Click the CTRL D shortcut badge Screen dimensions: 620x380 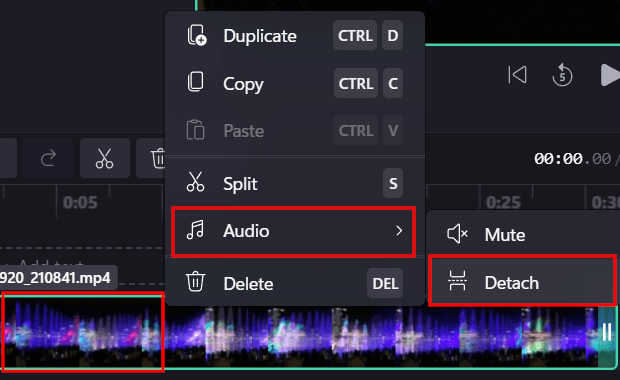pyautogui.click(x=368, y=36)
